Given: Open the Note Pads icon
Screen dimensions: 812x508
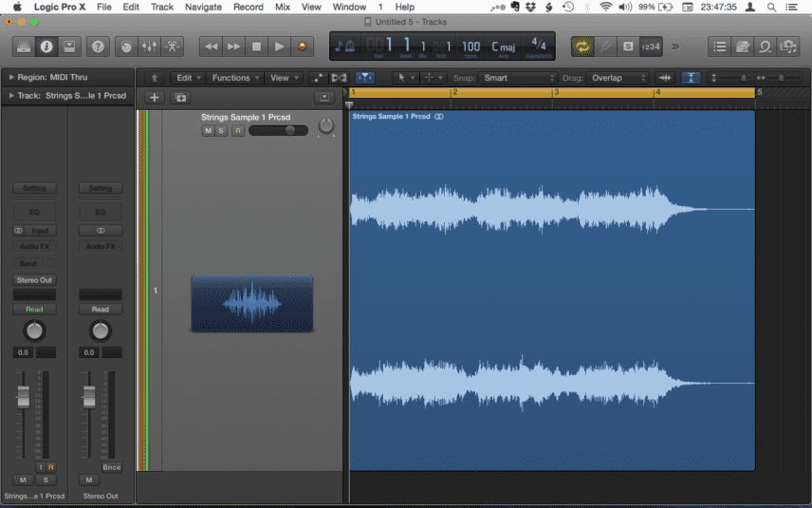Looking at the screenshot, I should point(742,47).
